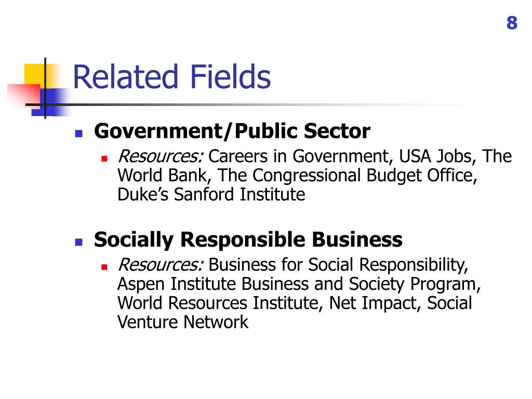Select the Socially Responsible Business heading
The height and width of the screenshot is (399, 532).
pyautogui.click(x=248, y=240)
